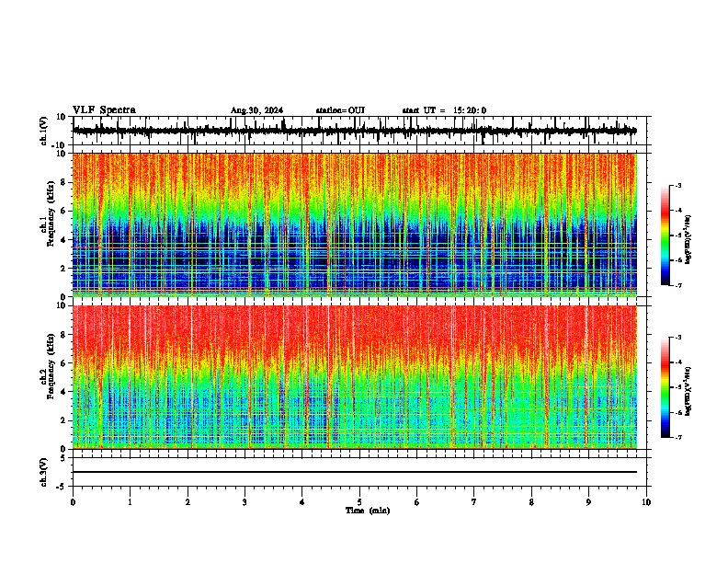
Task: Click the "ch.1(V)" waveform axis label
Action: tap(44, 131)
